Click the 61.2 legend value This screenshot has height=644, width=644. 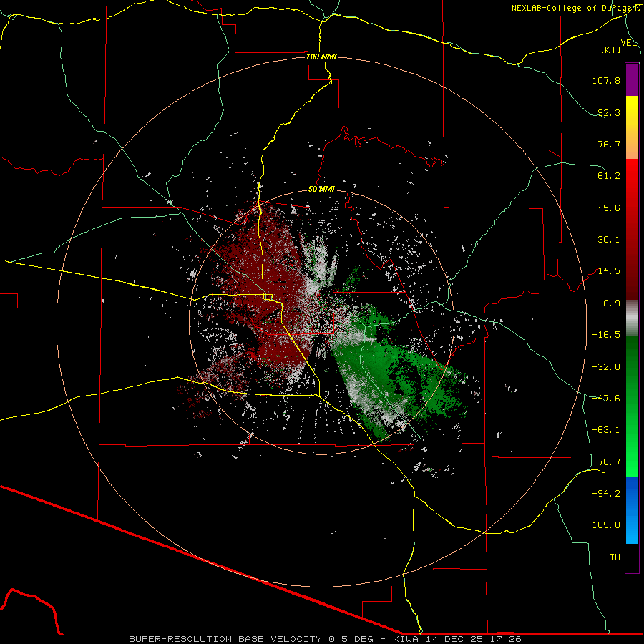tap(609, 176)
